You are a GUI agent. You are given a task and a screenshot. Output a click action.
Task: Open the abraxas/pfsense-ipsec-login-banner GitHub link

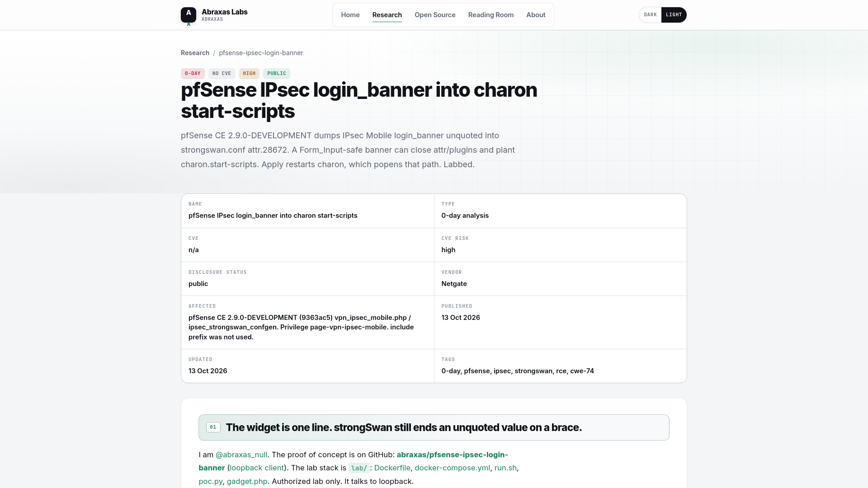coord(353,461)
